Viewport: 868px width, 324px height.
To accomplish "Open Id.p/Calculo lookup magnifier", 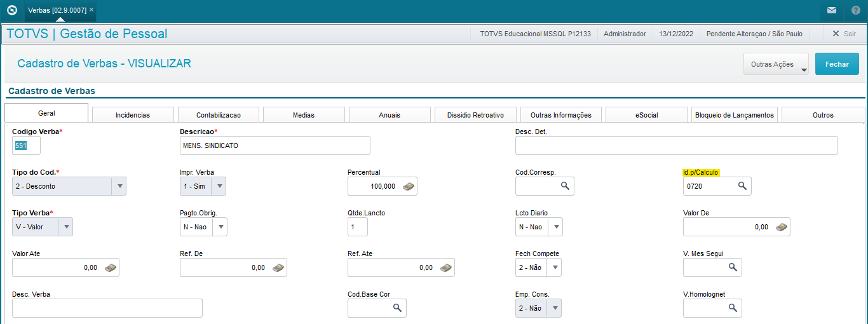I will click(742, 186).
